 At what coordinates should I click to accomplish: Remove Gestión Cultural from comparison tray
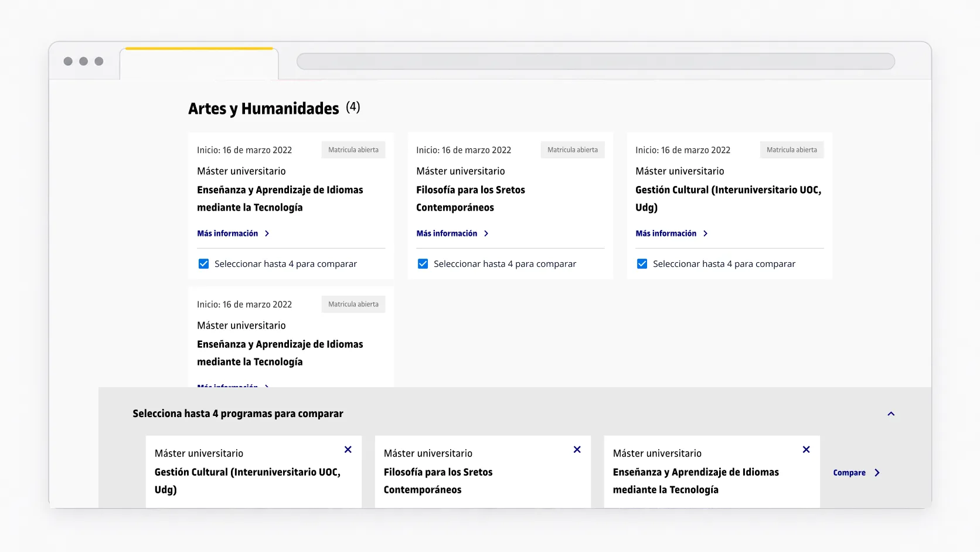(348, 449)
